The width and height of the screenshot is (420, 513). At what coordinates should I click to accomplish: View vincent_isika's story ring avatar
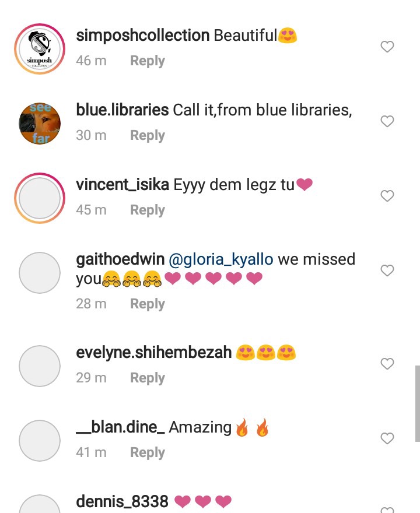pyautogui.click(x=40, y=198)
